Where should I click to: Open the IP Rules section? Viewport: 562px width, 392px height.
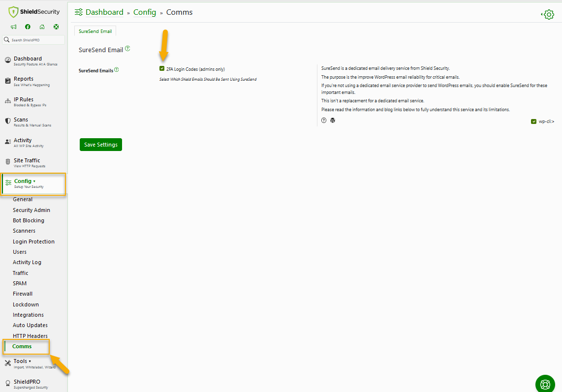coord(33,101)
